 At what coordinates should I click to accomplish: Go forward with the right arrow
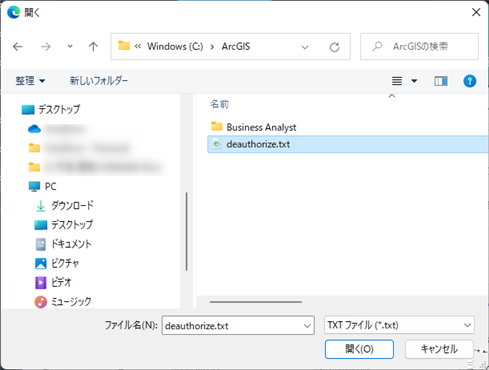[x=46, y=47]
